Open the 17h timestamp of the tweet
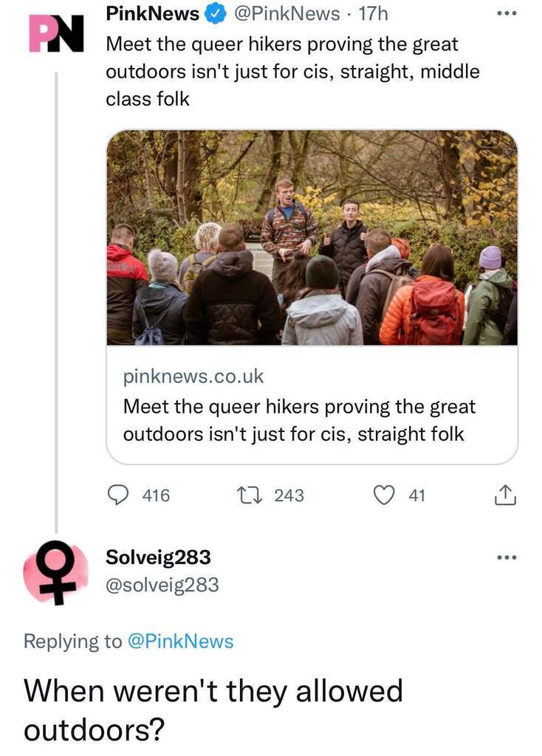The image size is (542, 756). coord(373,14)
